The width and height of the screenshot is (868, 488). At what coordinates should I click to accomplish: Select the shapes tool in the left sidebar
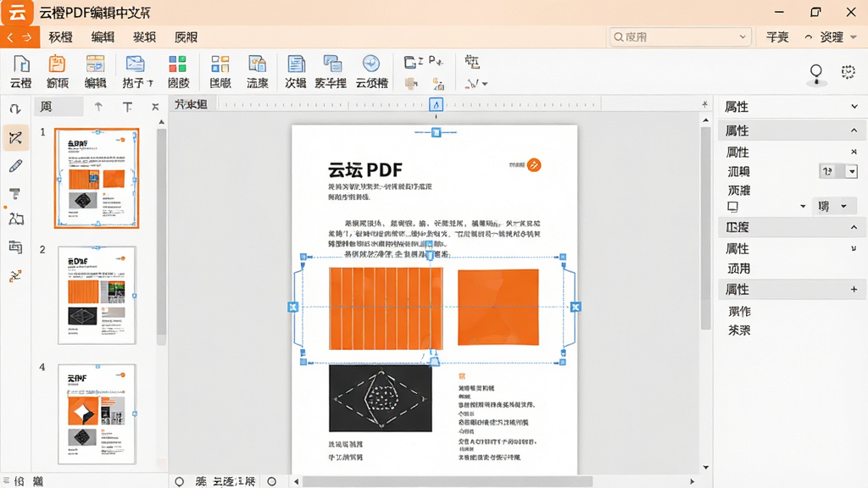point(15,219)
